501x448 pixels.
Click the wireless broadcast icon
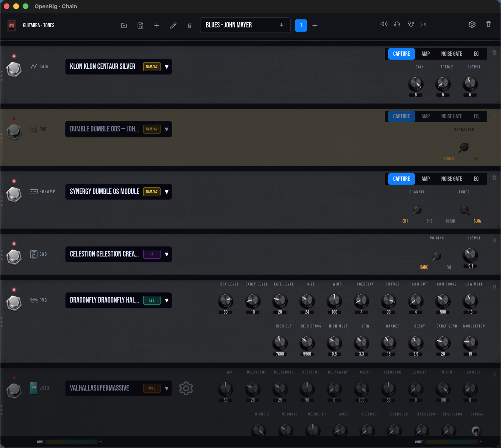pos(423,24)
